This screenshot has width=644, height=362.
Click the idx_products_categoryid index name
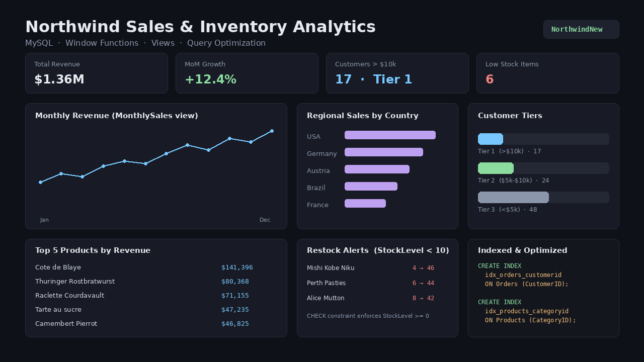click(527, 311)
